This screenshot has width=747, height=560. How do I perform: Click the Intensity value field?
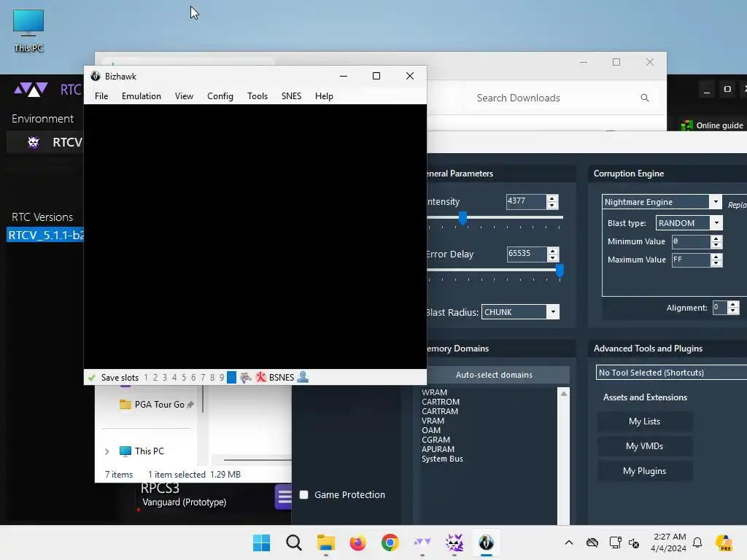point(526,201)
